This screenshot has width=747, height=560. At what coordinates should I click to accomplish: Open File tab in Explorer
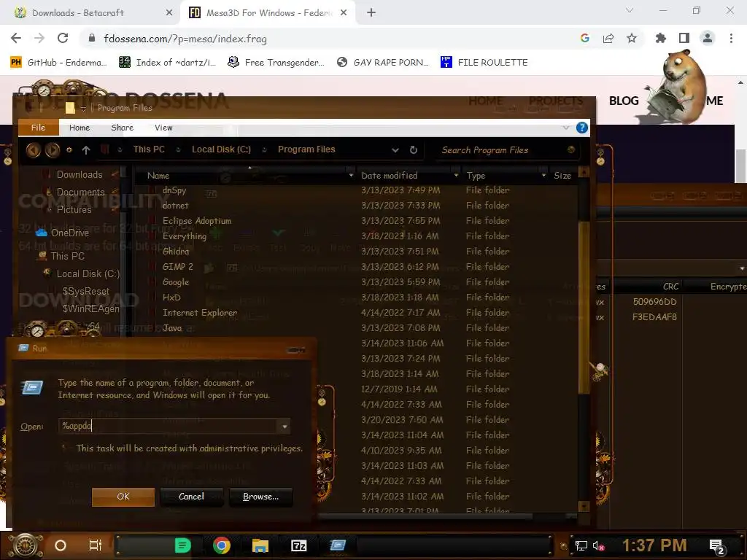point(38,128)
